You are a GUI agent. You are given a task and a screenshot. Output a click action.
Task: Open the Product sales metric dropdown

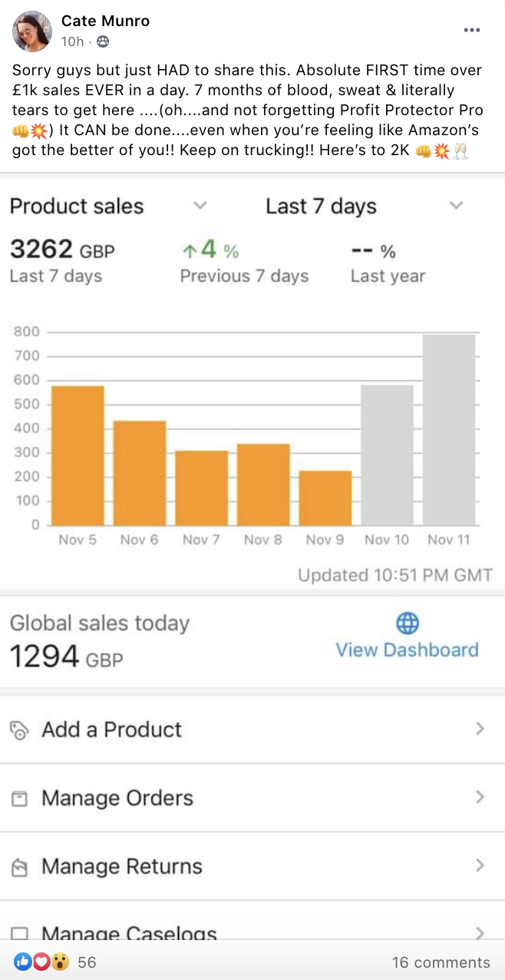(x=200, y=206)
